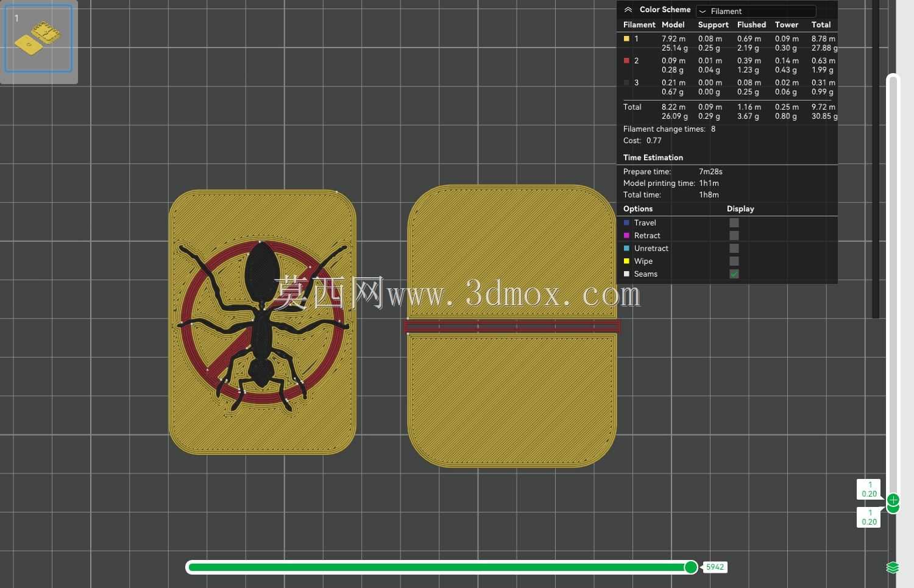The height and width of the screenshot is (588, 914).
Task: Click the Total time 1h8m value
Action: coord(709,195)
